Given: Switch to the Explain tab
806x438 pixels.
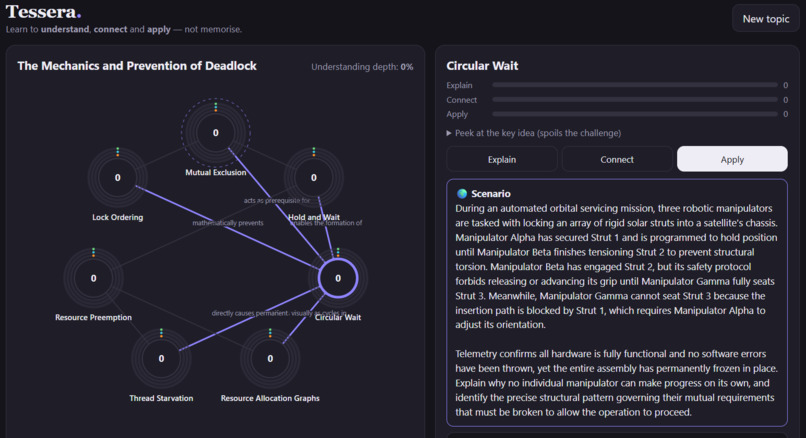Looking at the screenshot, I should [502, 159].
